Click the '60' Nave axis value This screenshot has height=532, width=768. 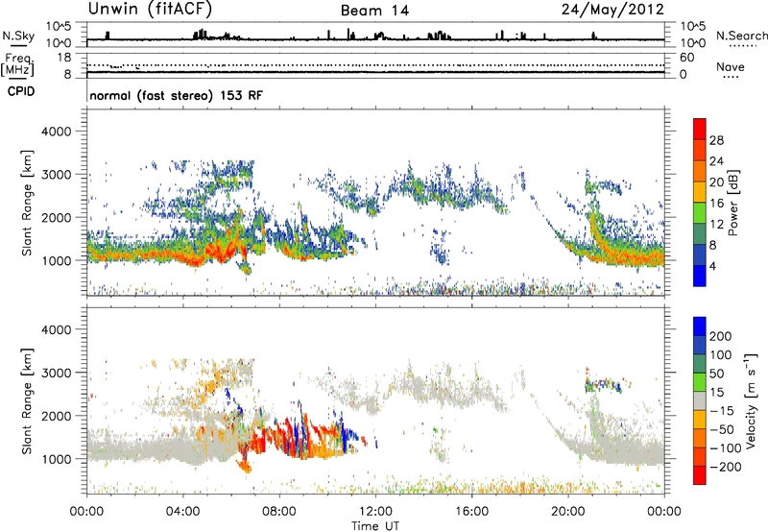pos(686,58)
